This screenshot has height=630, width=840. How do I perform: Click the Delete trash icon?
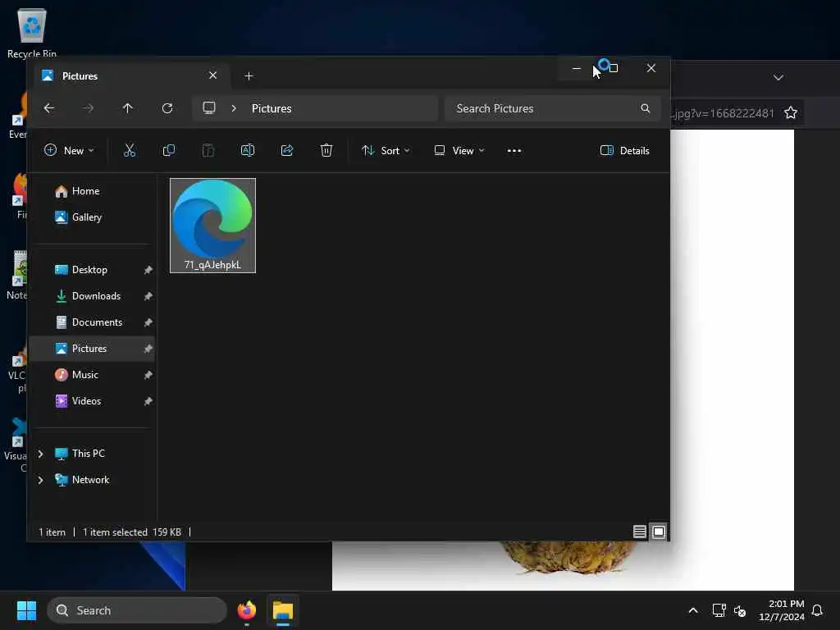click(x=326, y=151)
